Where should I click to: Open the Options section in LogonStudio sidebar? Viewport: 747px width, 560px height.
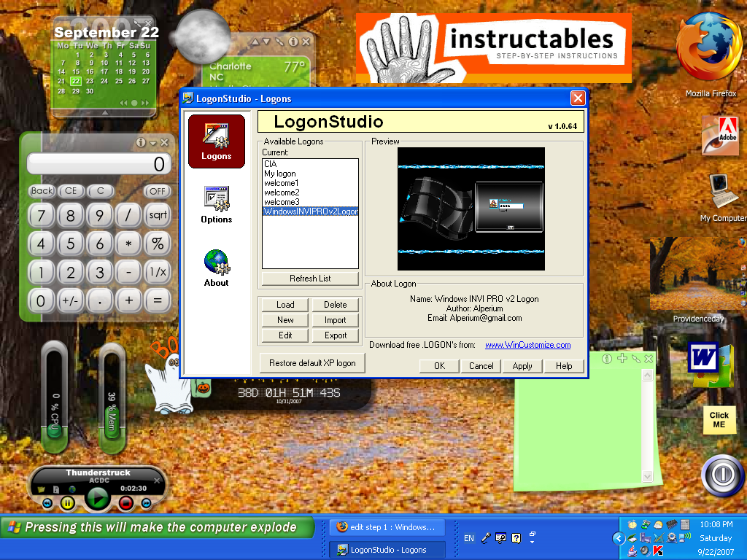[216, 205]
